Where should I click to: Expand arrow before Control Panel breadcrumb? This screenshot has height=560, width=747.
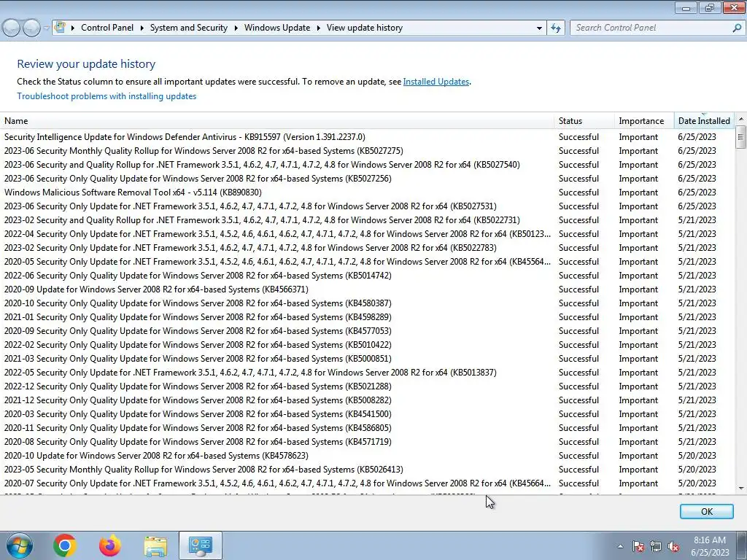point(73,28)
